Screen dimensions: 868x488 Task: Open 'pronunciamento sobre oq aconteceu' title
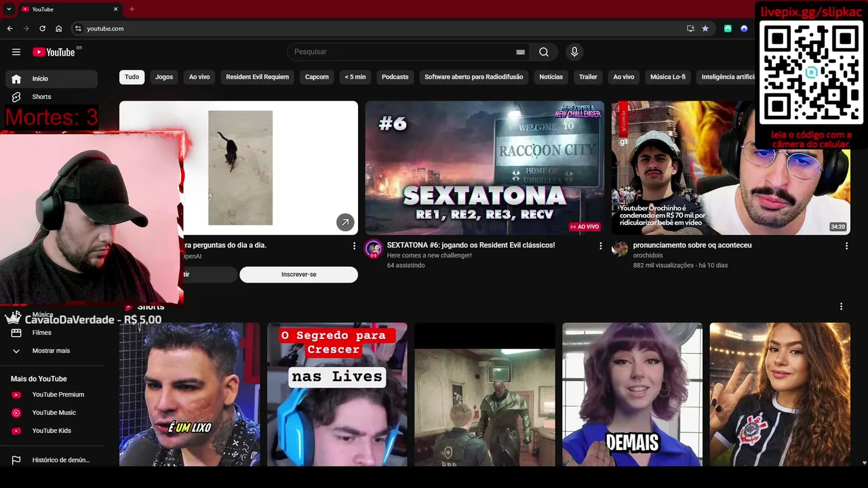tap(692, 245)
